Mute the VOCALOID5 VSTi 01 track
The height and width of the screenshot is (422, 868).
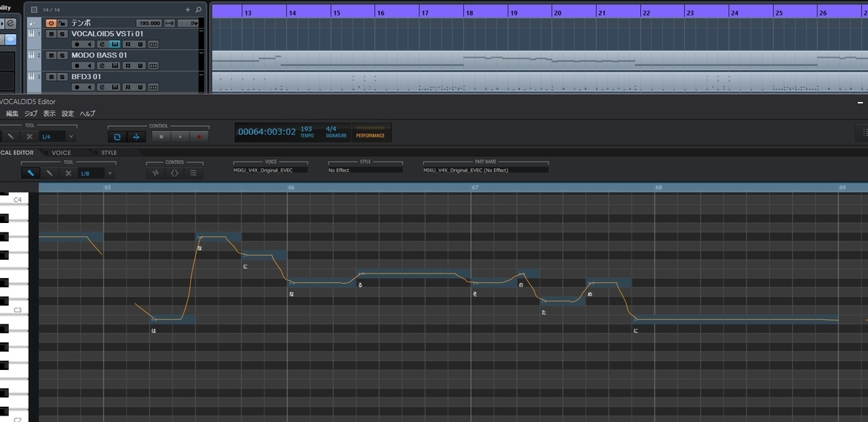[51, 34]
